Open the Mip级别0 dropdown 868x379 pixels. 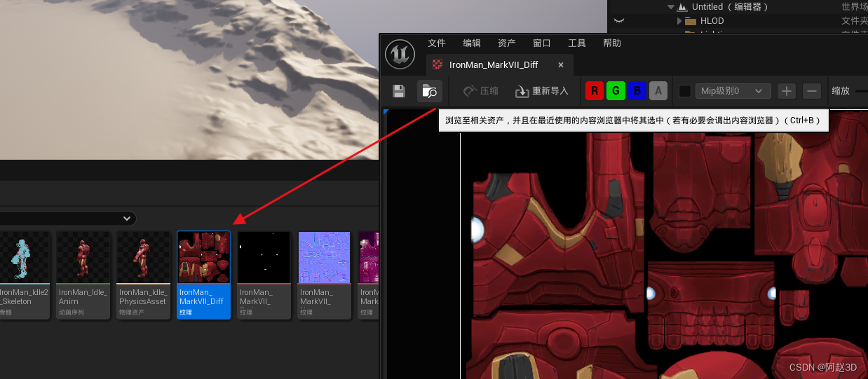pos(733,91)
